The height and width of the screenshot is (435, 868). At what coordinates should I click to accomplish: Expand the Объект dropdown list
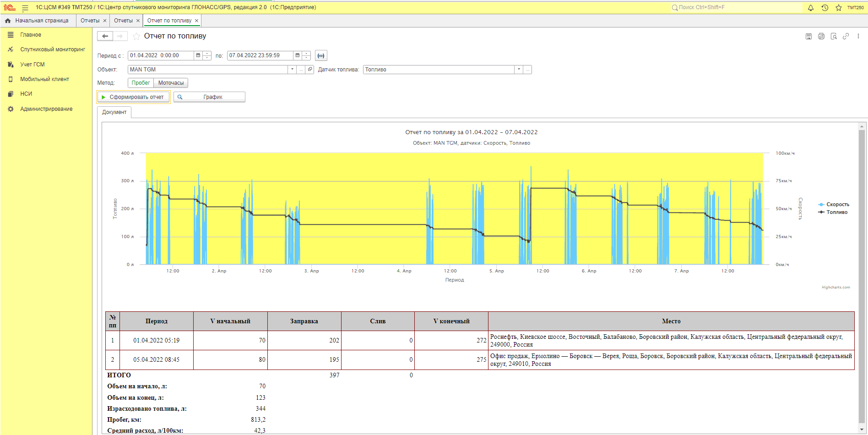pos(292,69)
